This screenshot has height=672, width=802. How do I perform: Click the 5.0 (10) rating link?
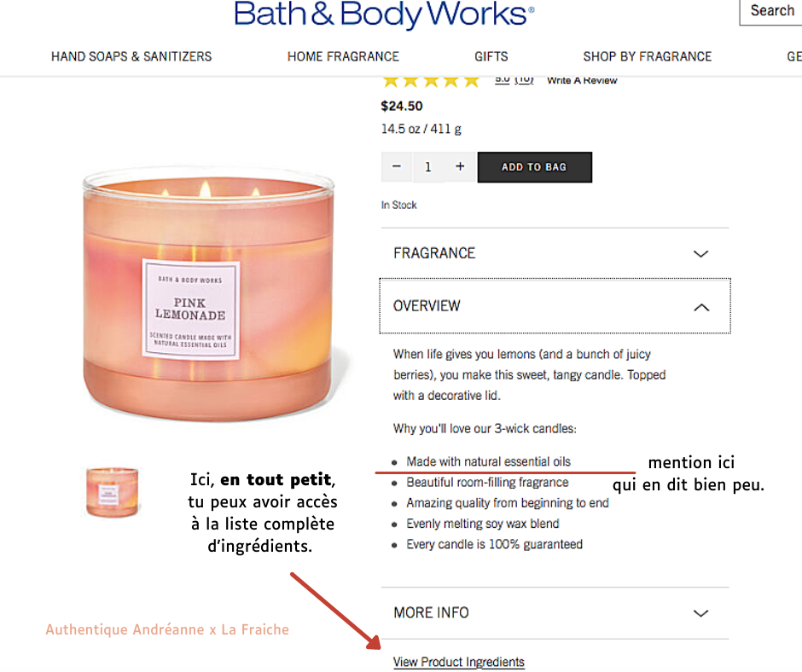point(514,80)
